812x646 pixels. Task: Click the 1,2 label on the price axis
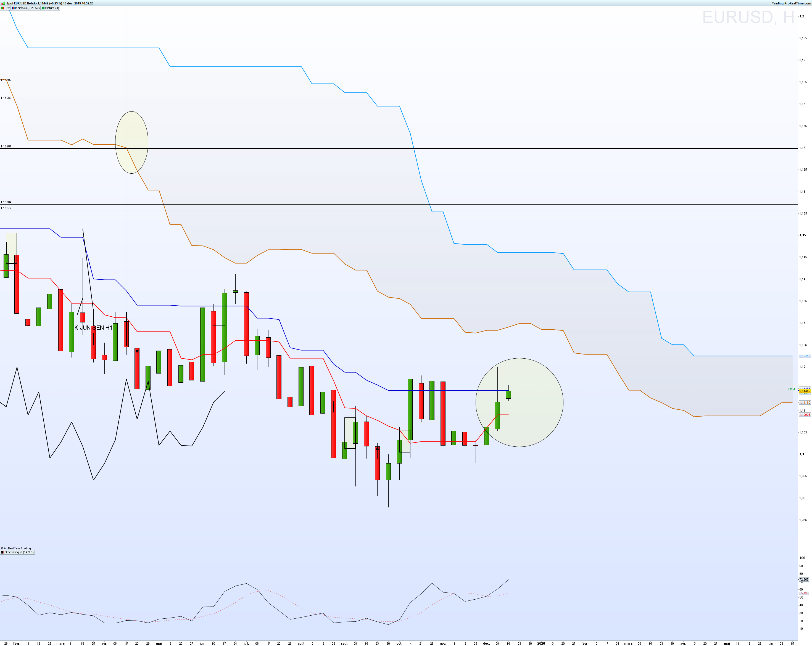coord(802,16)
